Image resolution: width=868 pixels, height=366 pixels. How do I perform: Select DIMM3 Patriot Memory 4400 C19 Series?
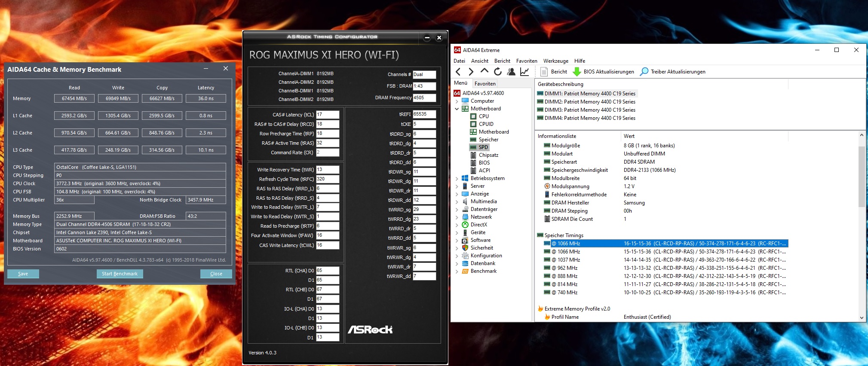pyautogui.click(x=586, y=110)
